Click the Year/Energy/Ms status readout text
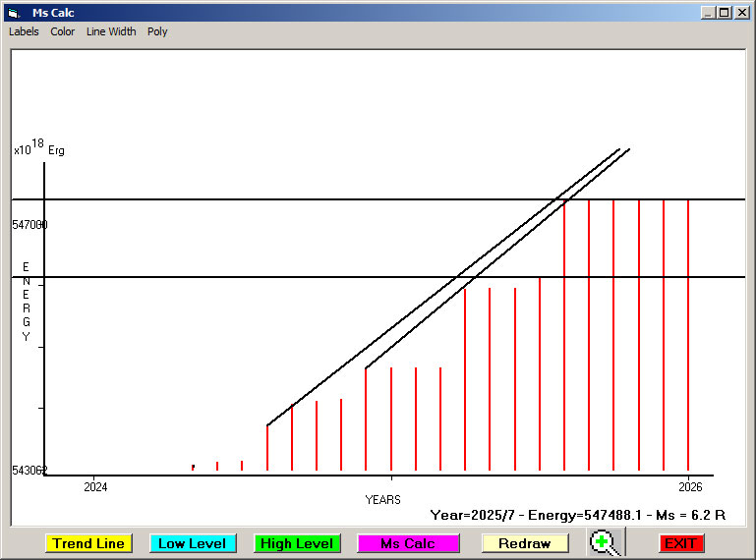 [578, 515]
